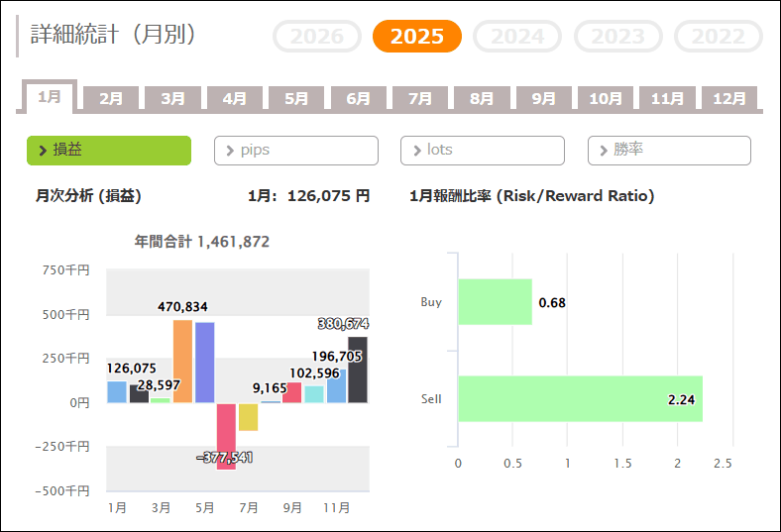Image resolution: width=781 pixels, height=532 pixels.
Task: Click the orange April bar 470,834
Action: [x=183, y=362]
